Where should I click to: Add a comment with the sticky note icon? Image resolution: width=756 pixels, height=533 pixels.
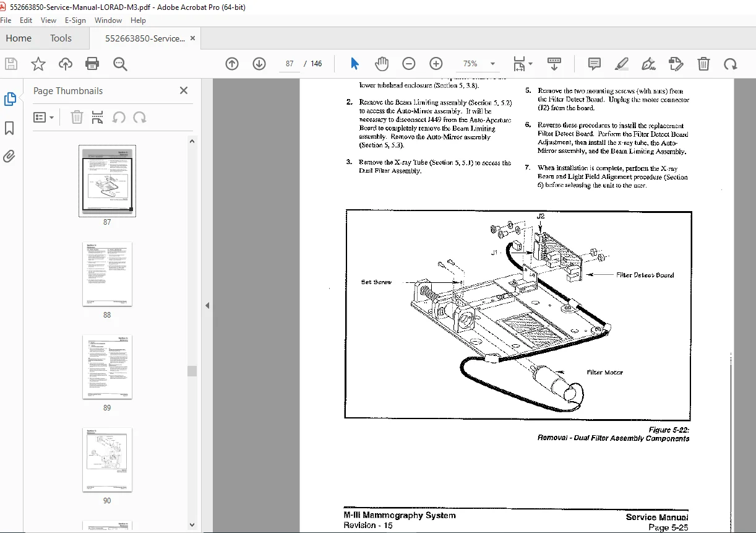[x=595, y=64]
